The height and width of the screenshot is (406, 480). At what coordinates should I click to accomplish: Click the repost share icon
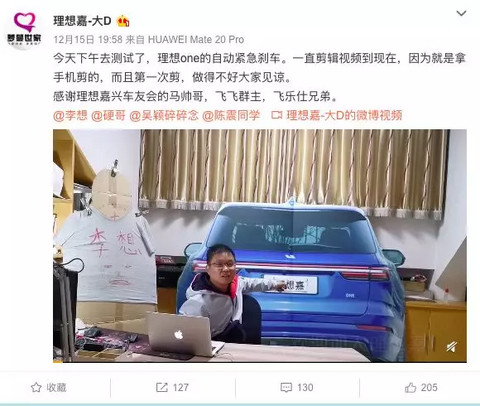pyautogui.click(x=162, y=387)
